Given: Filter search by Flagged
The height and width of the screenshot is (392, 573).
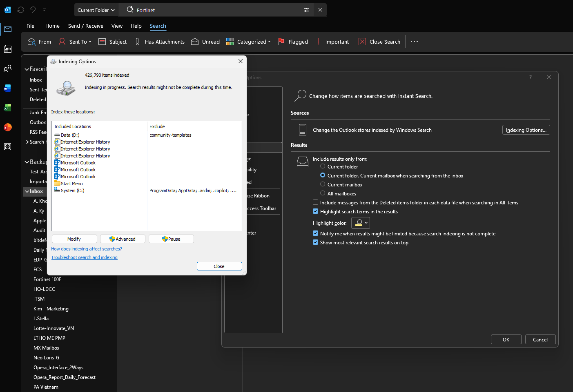Looking at the screenshot, I should [293, 42].
